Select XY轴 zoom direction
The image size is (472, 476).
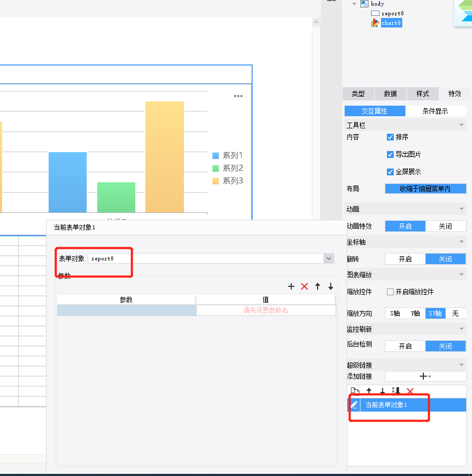tap(435, 313)
